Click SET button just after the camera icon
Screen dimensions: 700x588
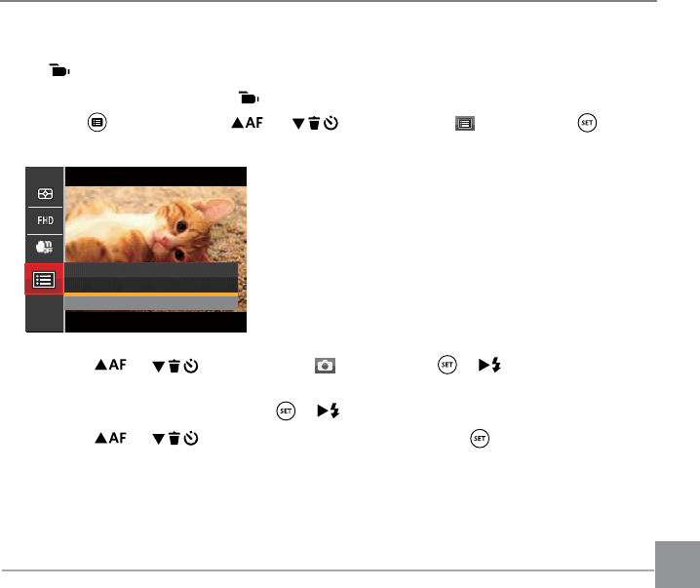(x=447, y=365)
